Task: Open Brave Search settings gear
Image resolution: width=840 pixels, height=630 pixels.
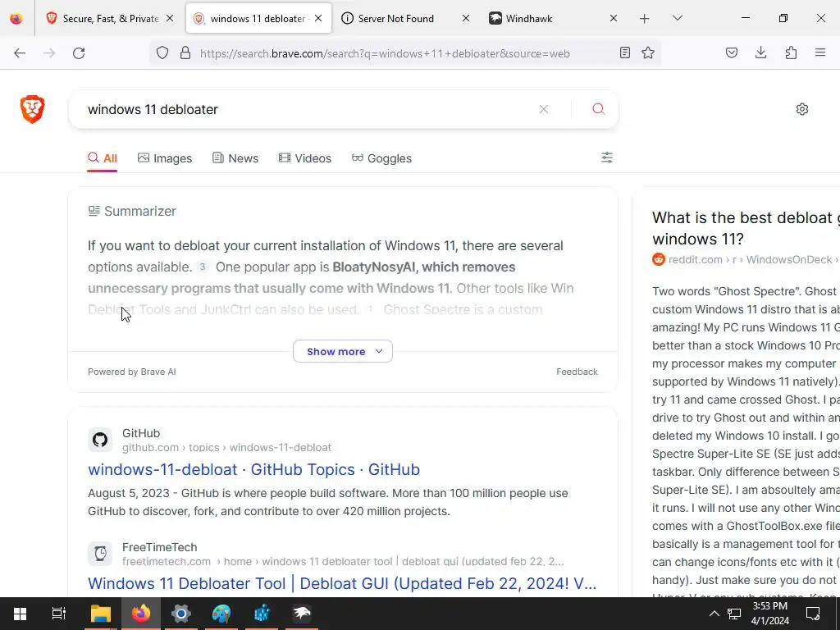Action: click(x=802, y=109)
